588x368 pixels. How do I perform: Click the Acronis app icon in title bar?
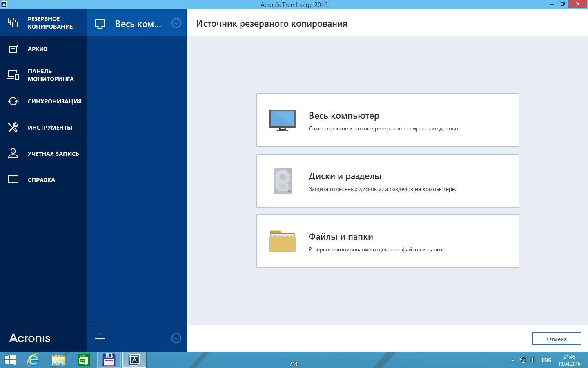(x=4, y=4)
